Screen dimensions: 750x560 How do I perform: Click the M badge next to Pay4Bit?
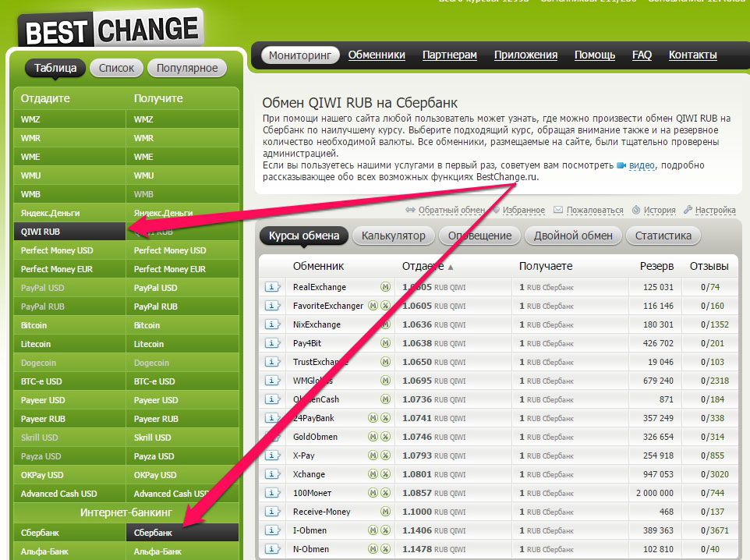385,343
